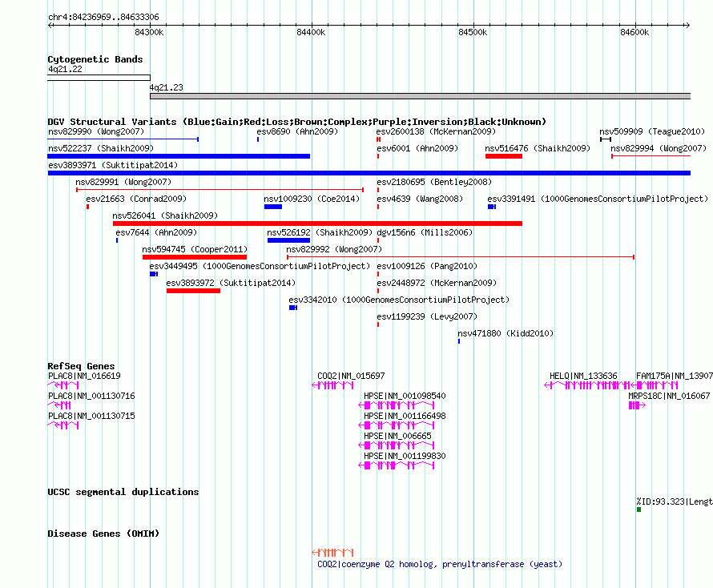This screenshot has width=713, height=588.
Task: Click the RefSeq Genes track heading
Action: 81,366
